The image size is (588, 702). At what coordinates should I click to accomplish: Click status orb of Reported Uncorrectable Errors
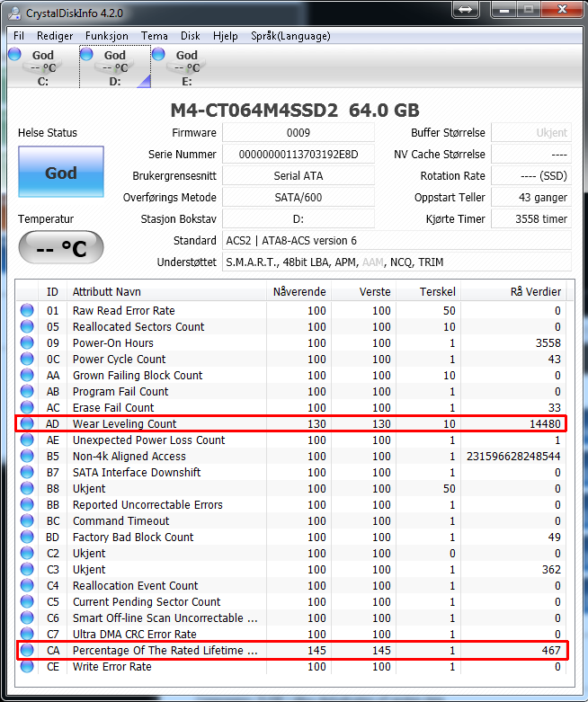pyautogui.click(x=27, y=504)
